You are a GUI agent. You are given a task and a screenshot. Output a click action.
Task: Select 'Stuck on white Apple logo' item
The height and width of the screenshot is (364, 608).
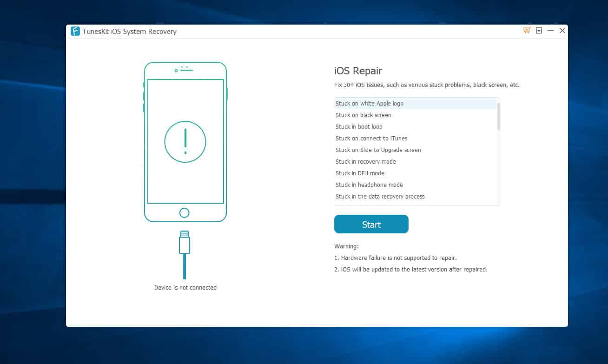tap(369, 103)
